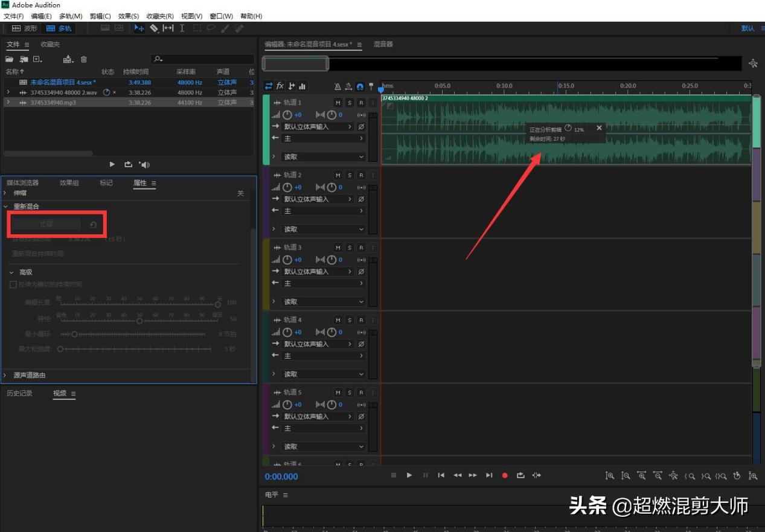
Task: Select the Slip tool
Action: pos(168,28)
